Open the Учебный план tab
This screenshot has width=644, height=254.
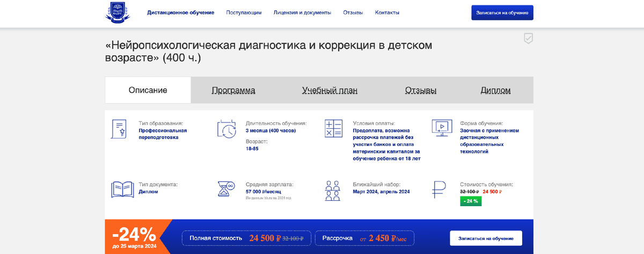coord(330,90)
